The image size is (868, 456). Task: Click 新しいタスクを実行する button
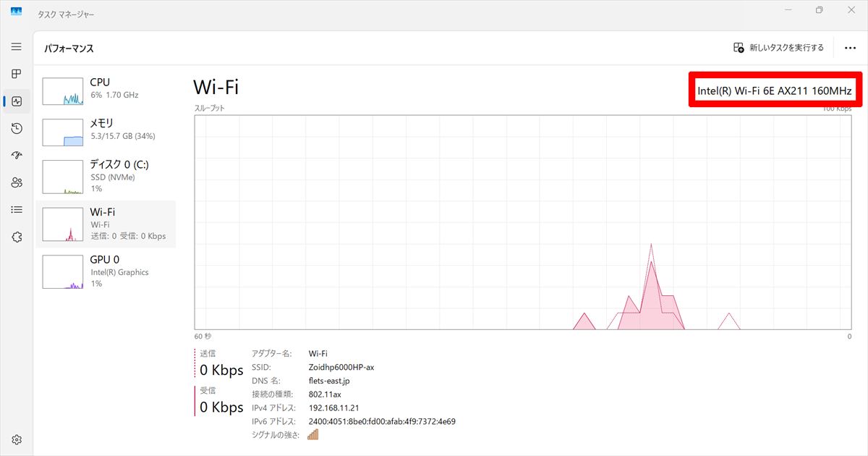pyautogui.click(x=778, y=48)
